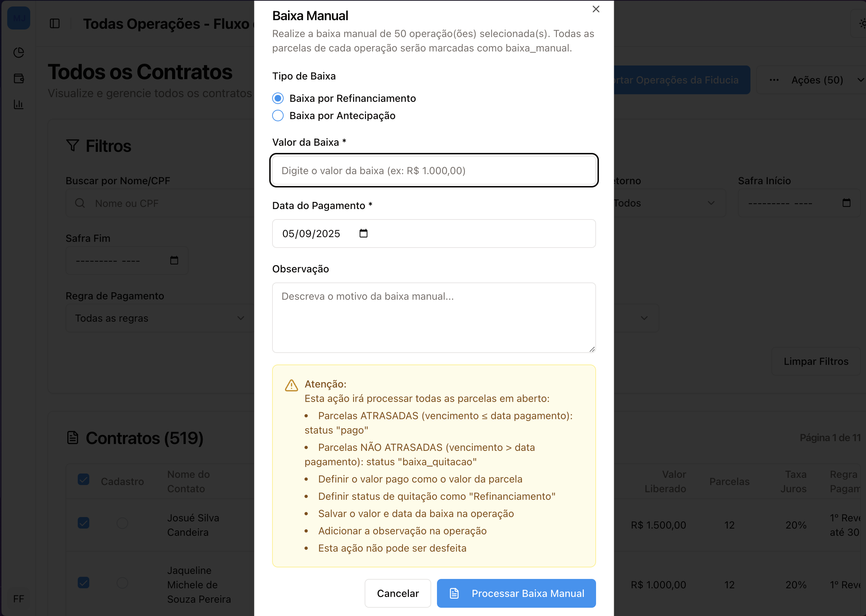Select Baixa por Refinanciamento option

pos(278,99)
